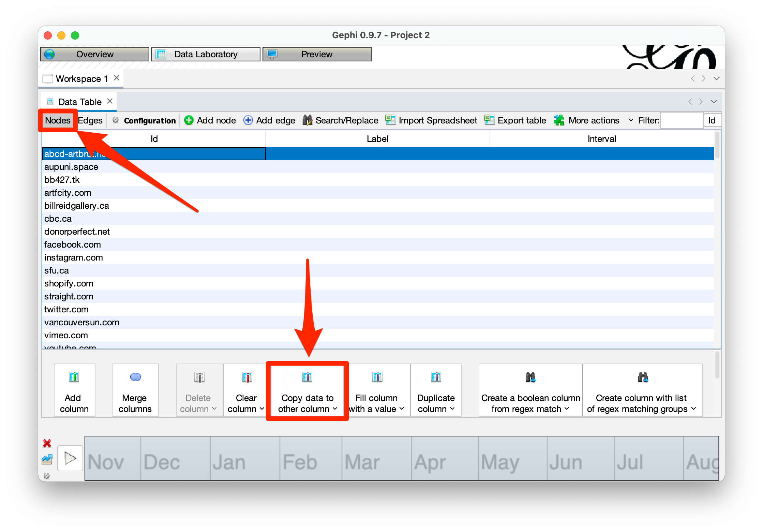Screen dimensions: 763x532
Task: Select the Workspace 1 tab
Action: tap(81, 79)
